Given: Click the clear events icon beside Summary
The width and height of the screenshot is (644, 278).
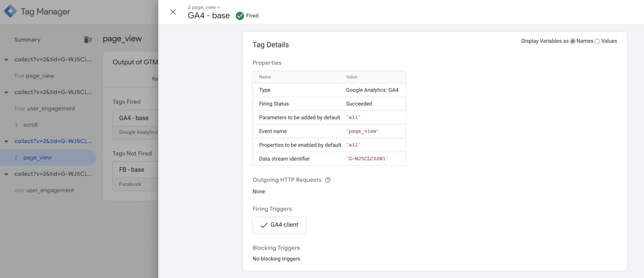Looking at the screenshot, I should point(88,39).
